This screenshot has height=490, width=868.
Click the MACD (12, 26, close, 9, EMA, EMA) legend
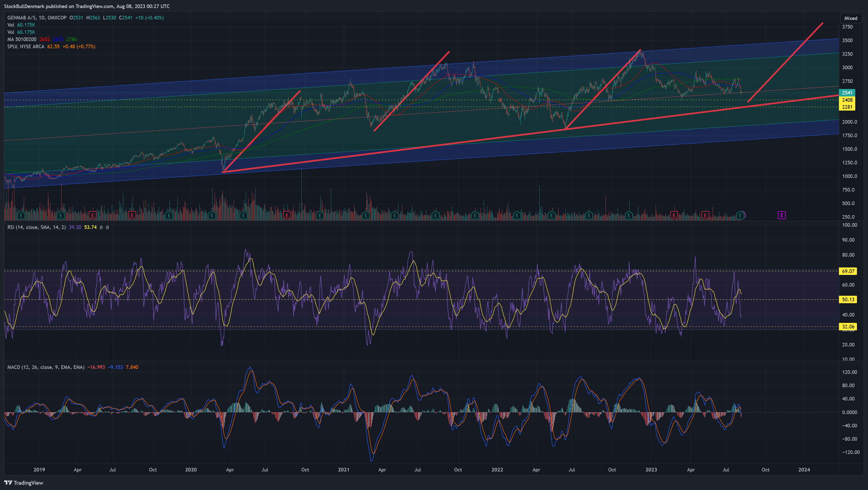click(x=46, y=367)
